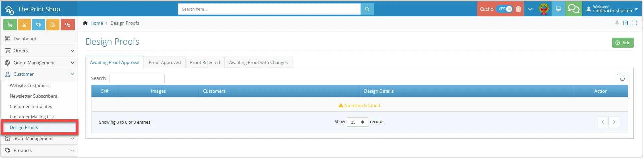Click the pin icon near breadcrumb
Screen dimensions: 644x159
coord(617,23)
